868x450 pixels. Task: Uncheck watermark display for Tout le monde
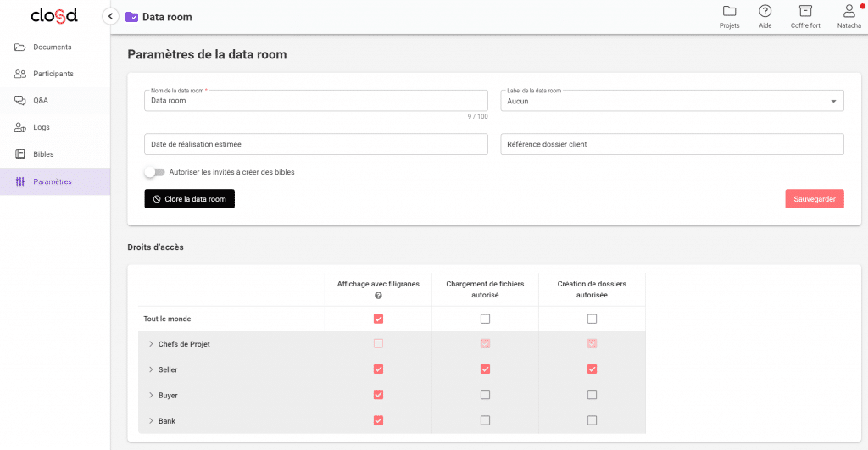(378, 319)
